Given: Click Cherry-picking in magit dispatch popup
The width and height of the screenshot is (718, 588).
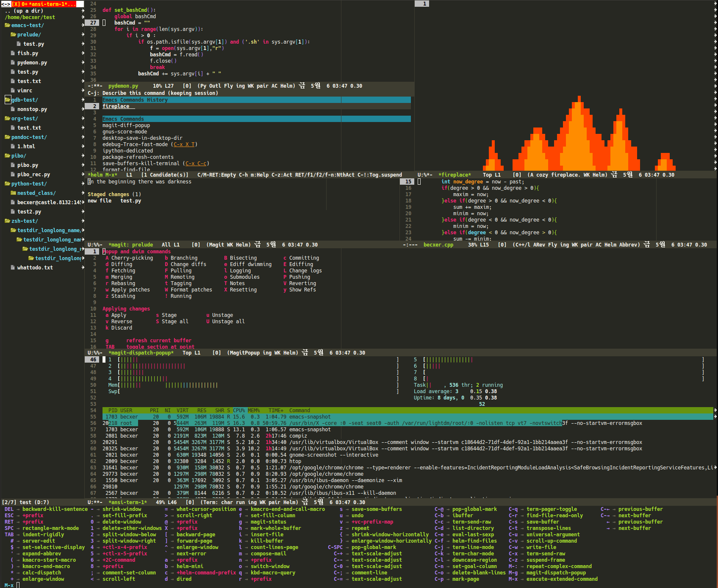Looking at the screenshot, I should tap(132, 258).
